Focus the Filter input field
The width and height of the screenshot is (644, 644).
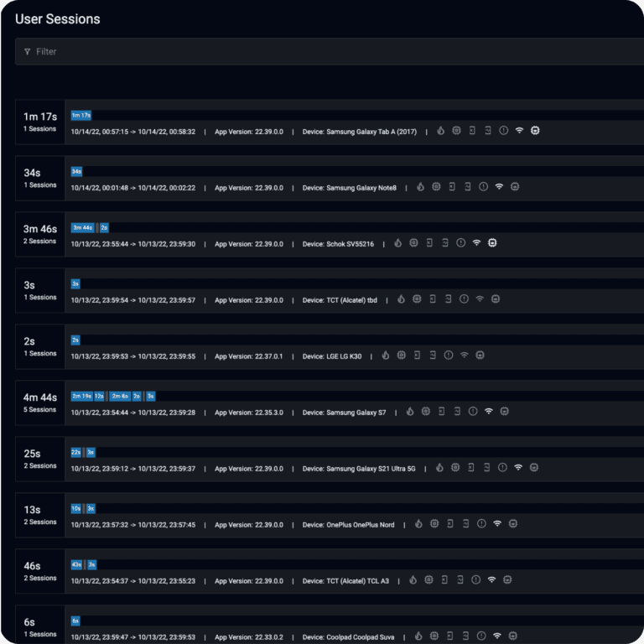[330, 51]
